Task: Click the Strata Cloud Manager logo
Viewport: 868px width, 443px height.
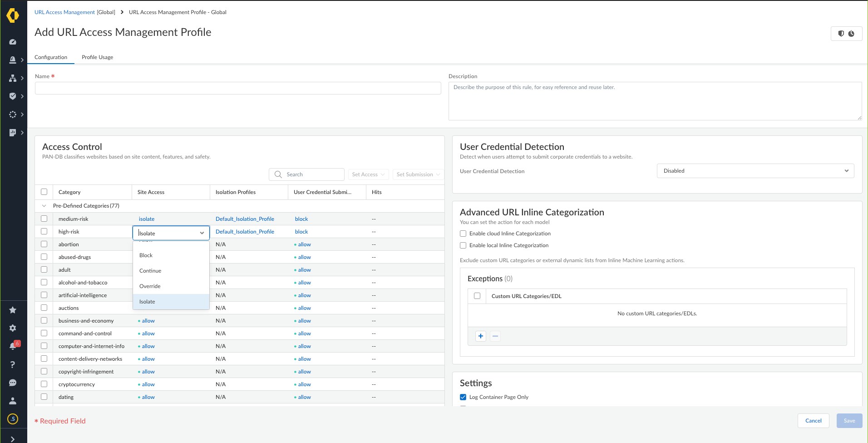Action: click(x=13, y=15)
